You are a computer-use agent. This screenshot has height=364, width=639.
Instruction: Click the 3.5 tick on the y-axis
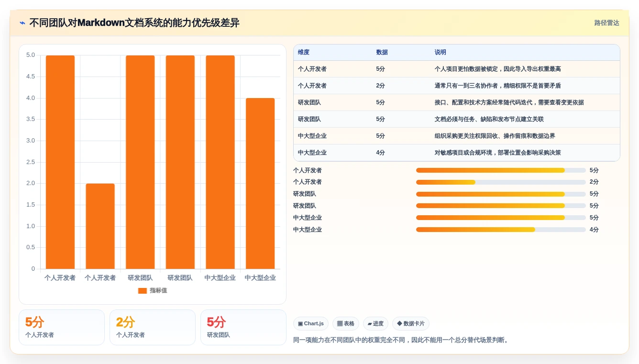coord(31,119)
